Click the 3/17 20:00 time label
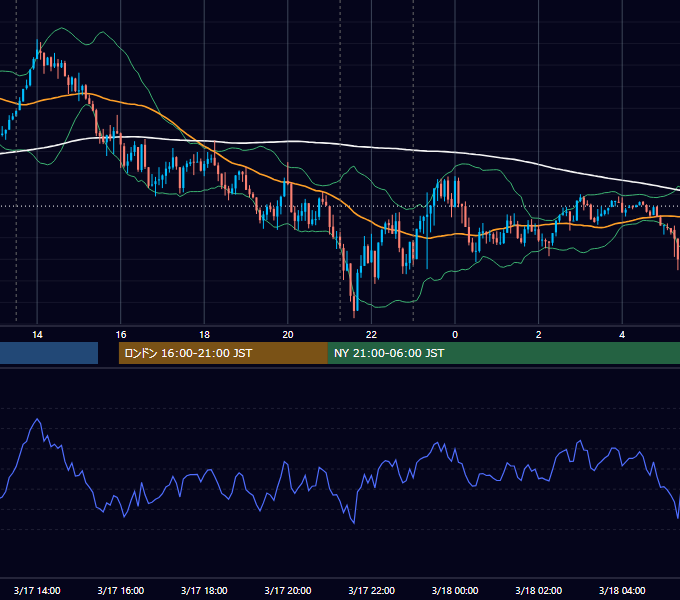 tap(288, 590)
